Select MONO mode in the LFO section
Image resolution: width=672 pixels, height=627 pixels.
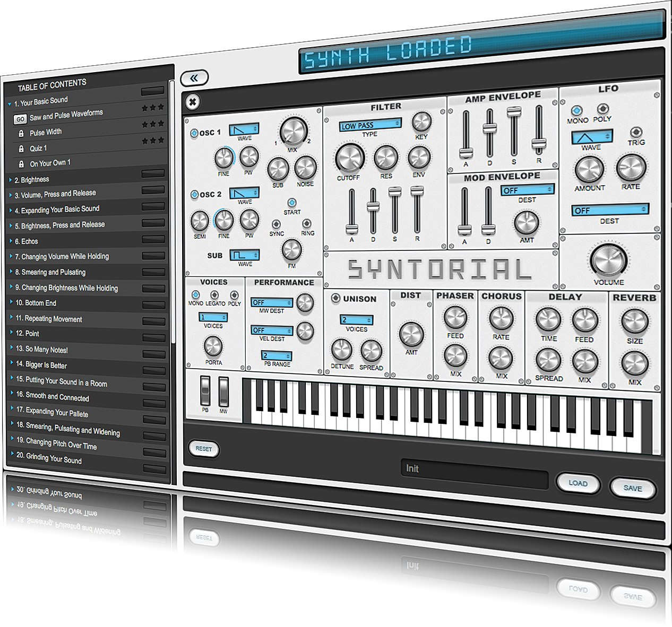point(576,110)
